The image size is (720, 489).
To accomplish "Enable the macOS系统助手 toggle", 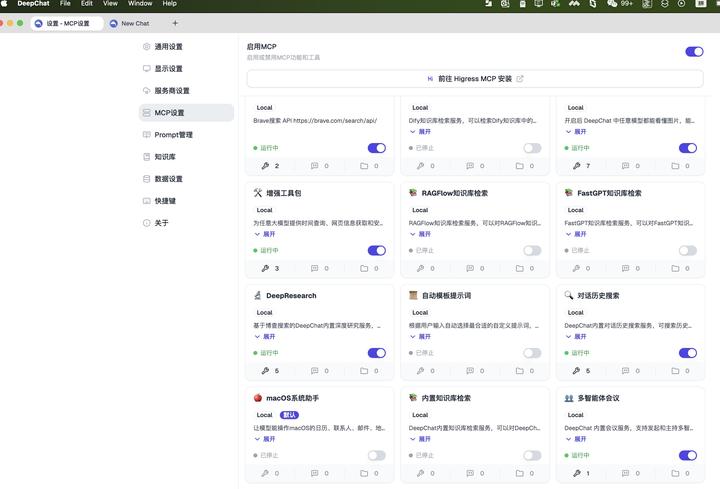I will coord(377,455).
